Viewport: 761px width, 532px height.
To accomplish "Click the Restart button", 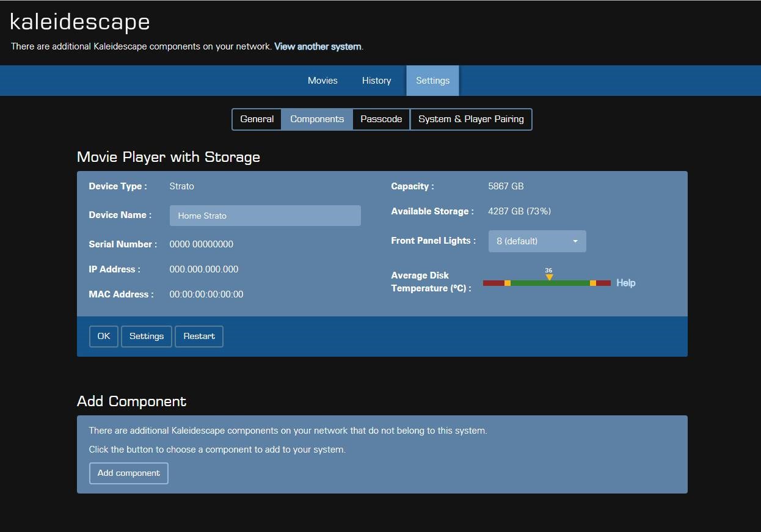I will coord(199,337).
